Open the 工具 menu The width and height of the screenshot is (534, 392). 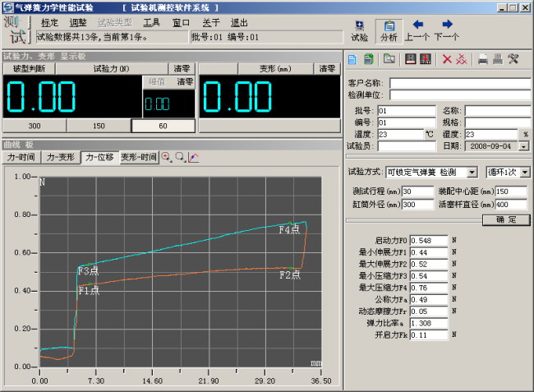point(151,23)
